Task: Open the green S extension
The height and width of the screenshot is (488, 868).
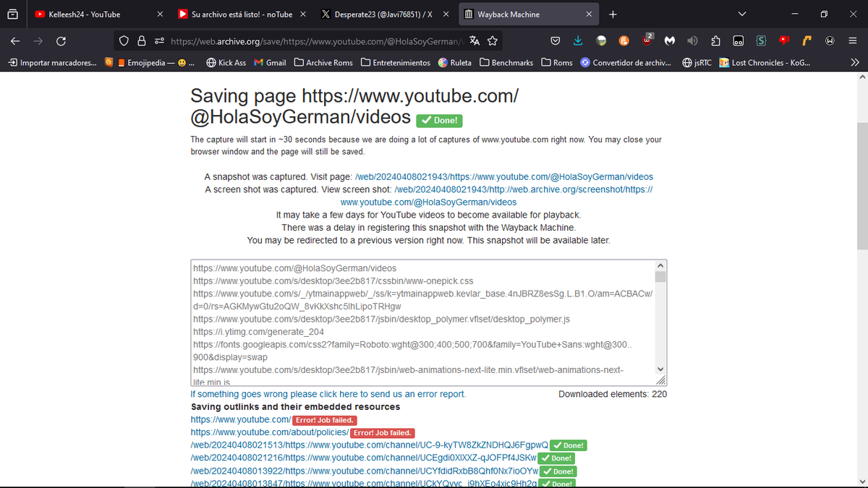Action: point(761,41)
